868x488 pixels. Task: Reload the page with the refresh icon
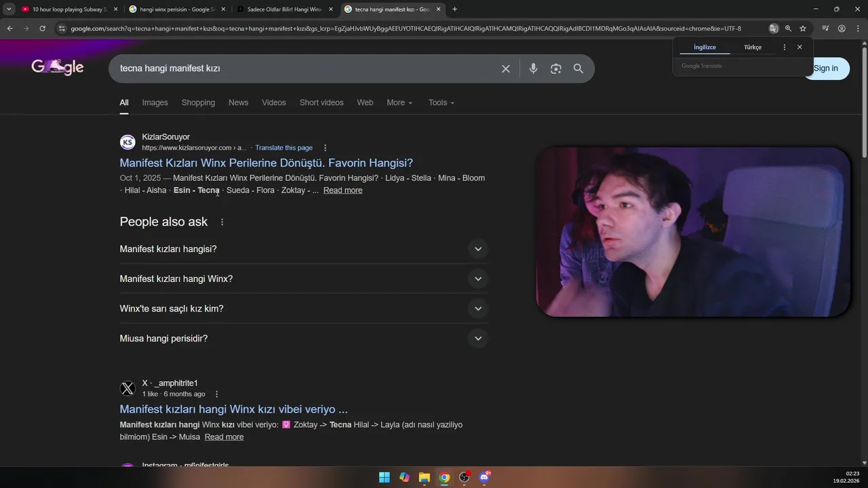tap(42, 28)
